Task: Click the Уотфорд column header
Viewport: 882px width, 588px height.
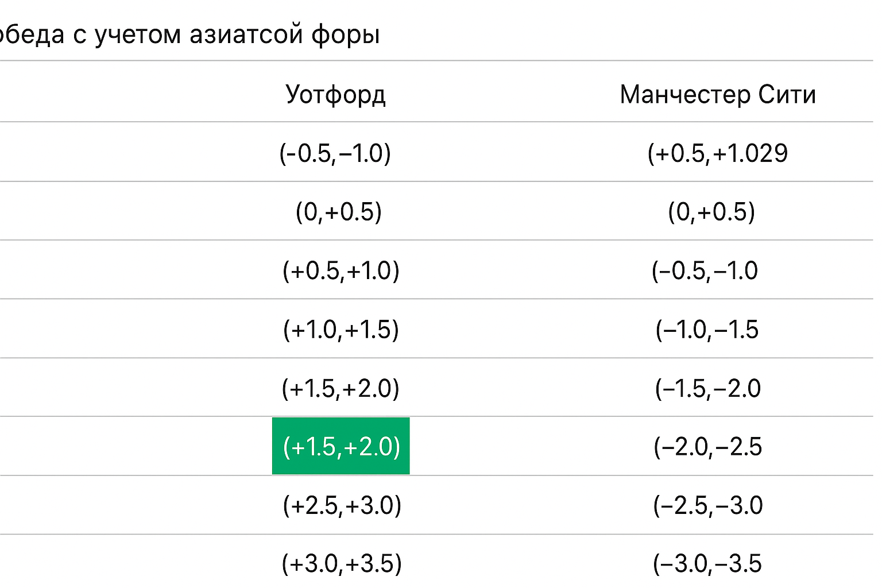Action: (335, 94)
